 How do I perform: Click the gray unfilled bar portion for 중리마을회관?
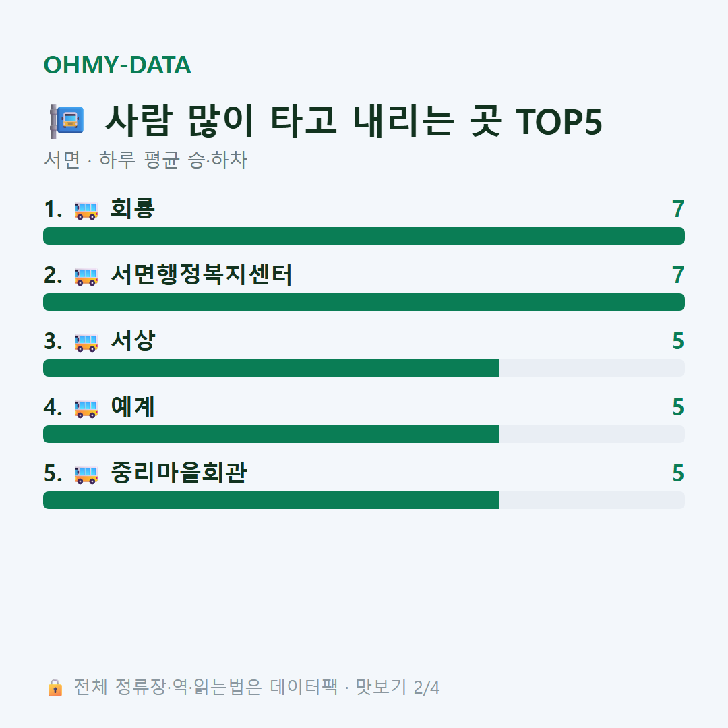(592, 500)
